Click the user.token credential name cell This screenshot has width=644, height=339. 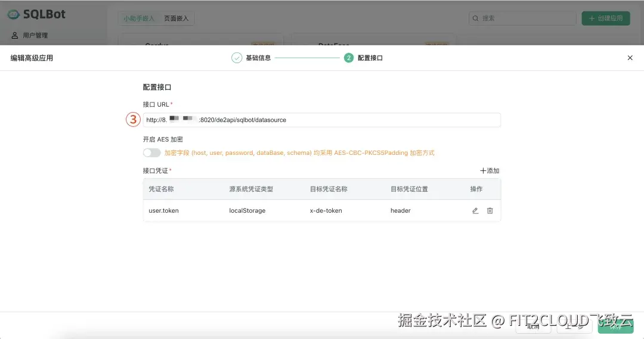point(163,210)
